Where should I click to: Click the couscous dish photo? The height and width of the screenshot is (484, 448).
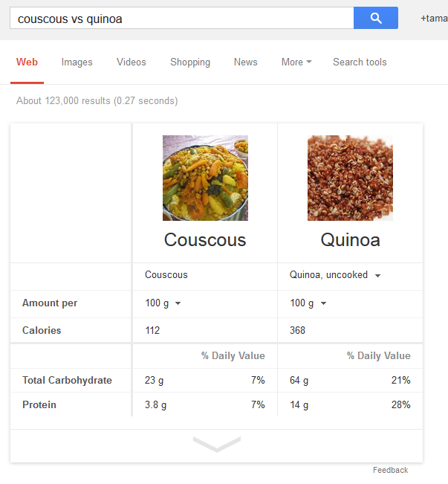coord(205,178)
